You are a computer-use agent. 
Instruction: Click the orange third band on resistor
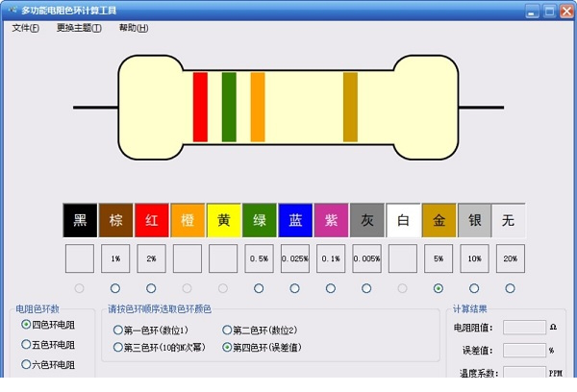pos(258,107)
